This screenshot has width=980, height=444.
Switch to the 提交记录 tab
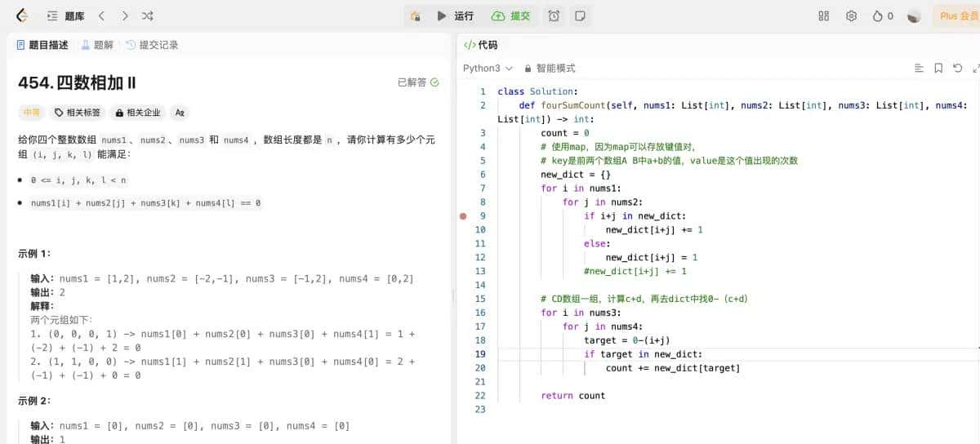tap(152, 45)
